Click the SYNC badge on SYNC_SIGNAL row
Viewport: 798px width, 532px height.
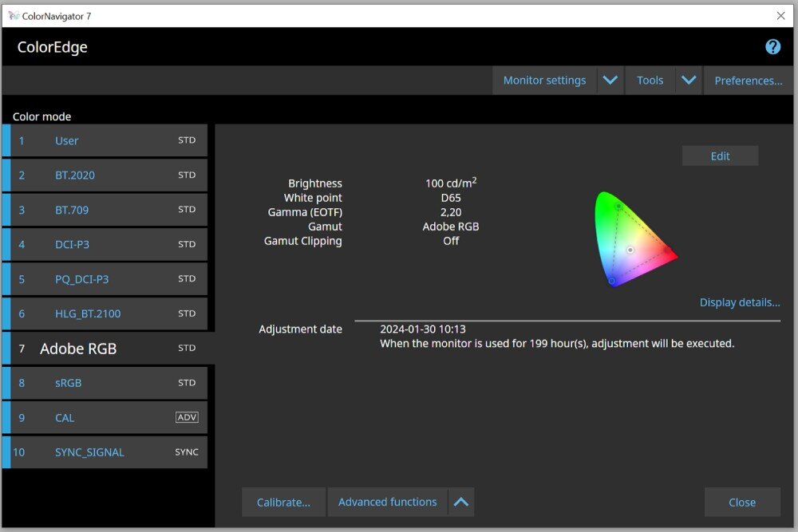(187, 451)
